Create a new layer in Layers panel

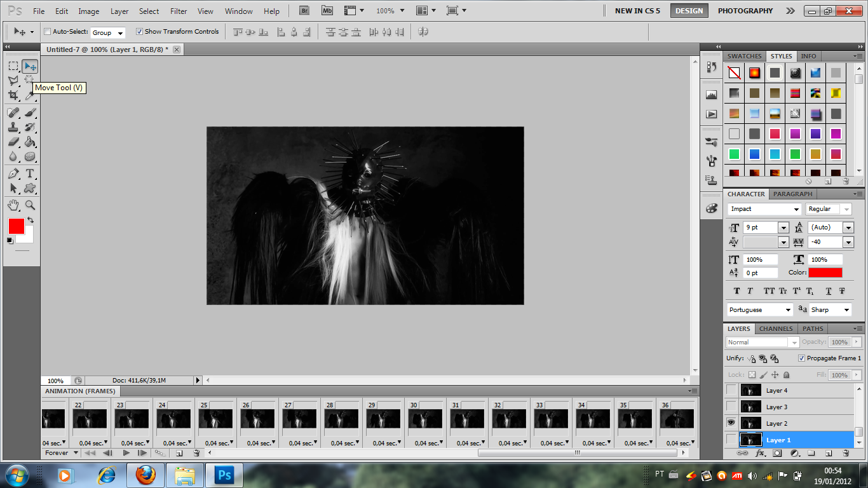pos(829,453)
